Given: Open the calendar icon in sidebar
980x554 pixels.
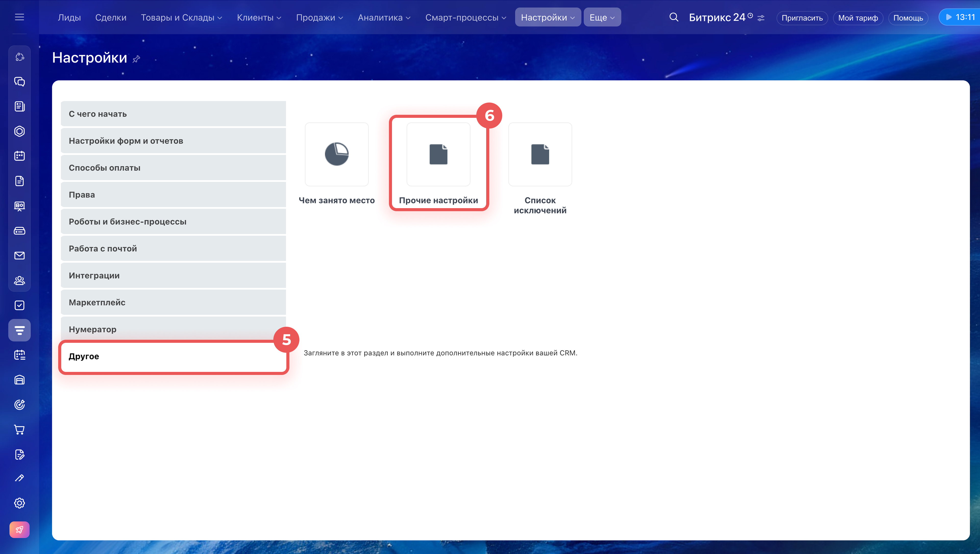Looking at the screenshot, I should tap(19, 156).
